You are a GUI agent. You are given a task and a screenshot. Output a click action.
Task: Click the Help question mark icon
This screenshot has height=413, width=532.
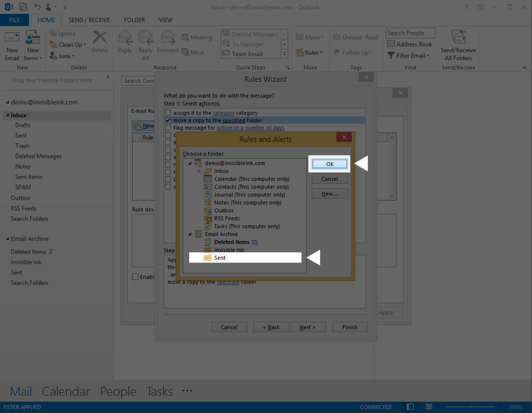(466, 7)
